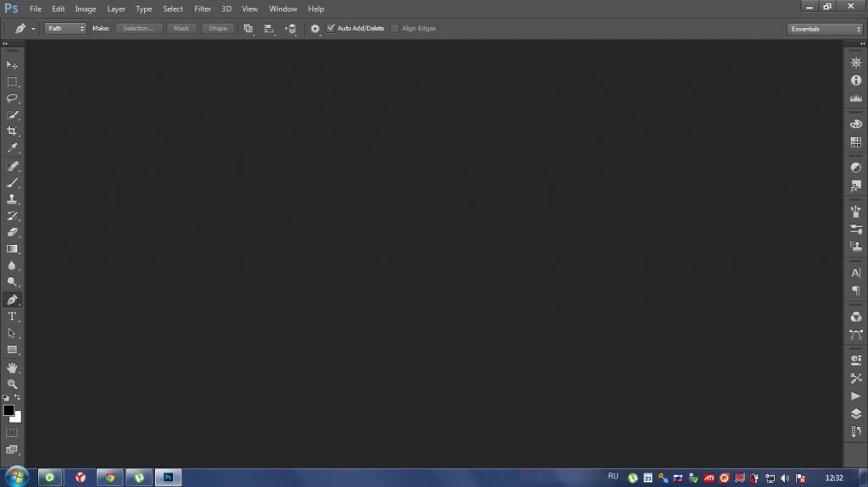Select the Clone Stamp tool
This screenshot has height=487, width=868.
click(x=12, y=199)
